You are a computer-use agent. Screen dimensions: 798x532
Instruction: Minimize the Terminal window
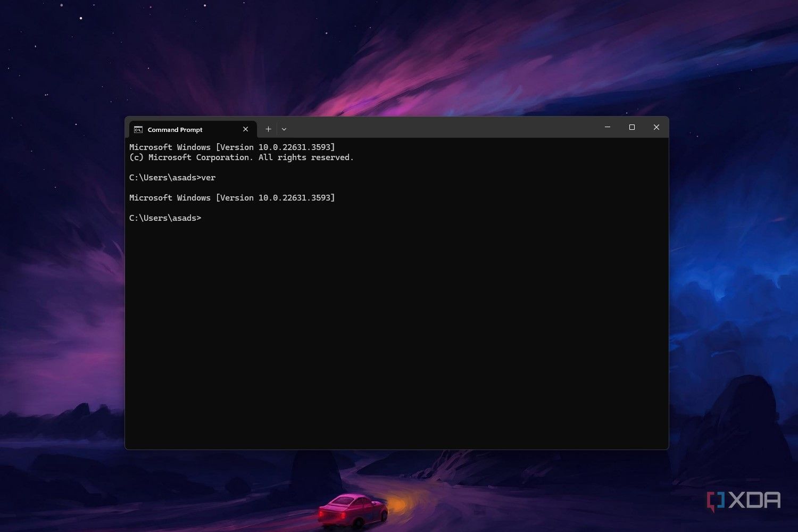(x=608, y=127)
